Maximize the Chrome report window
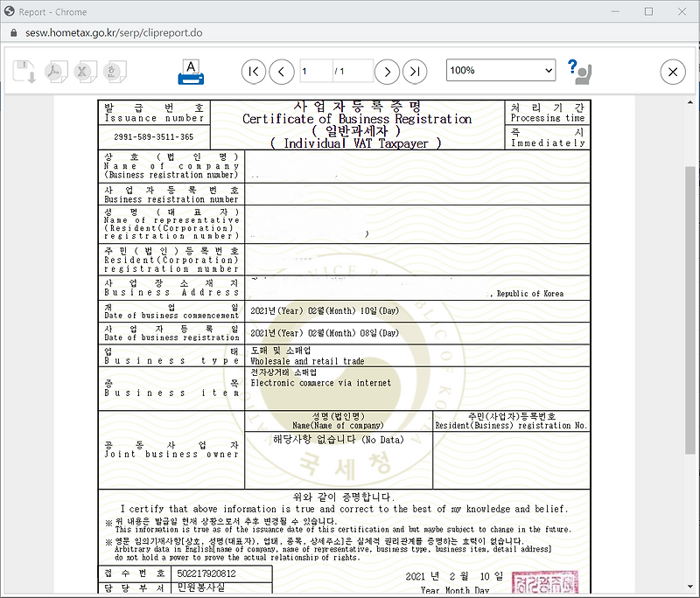The width and height of the screenshot is (700, 598). click(648, 11)
